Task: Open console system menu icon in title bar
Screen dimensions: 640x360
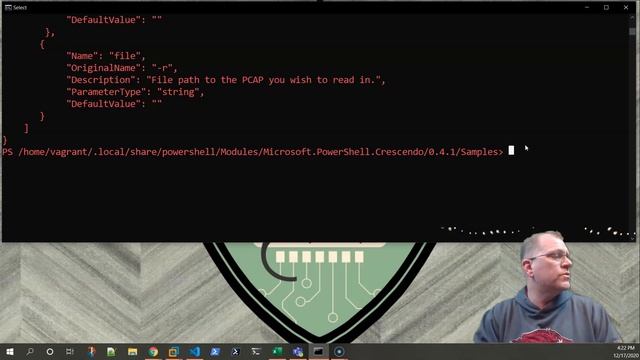Action: [x=8, y=7]
